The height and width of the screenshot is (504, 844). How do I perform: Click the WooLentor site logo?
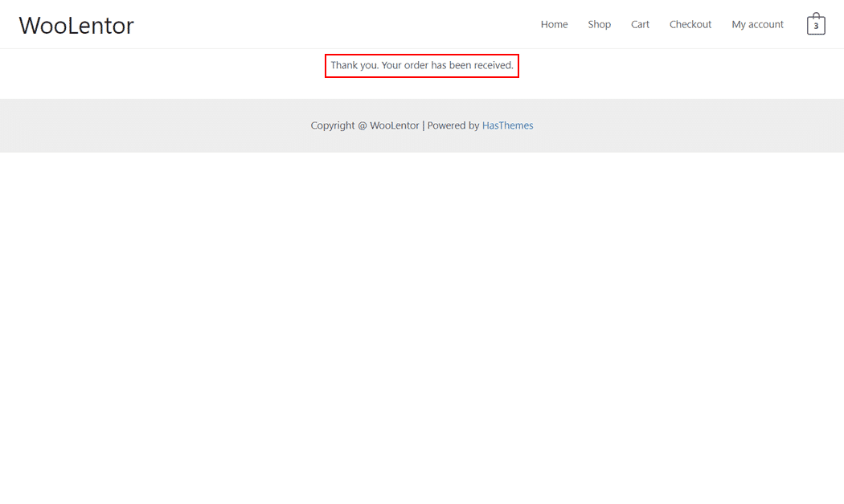[x=76, y=25]
